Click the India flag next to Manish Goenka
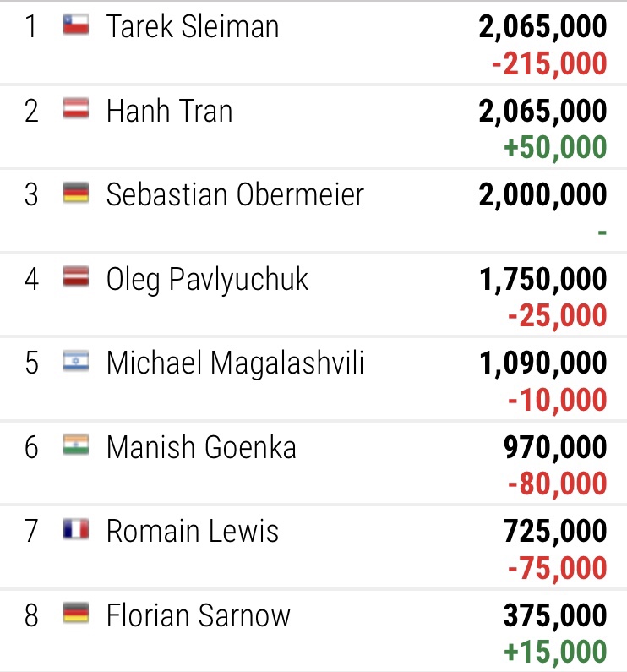This screenshot has width=627, height=672. click(76, 446)
